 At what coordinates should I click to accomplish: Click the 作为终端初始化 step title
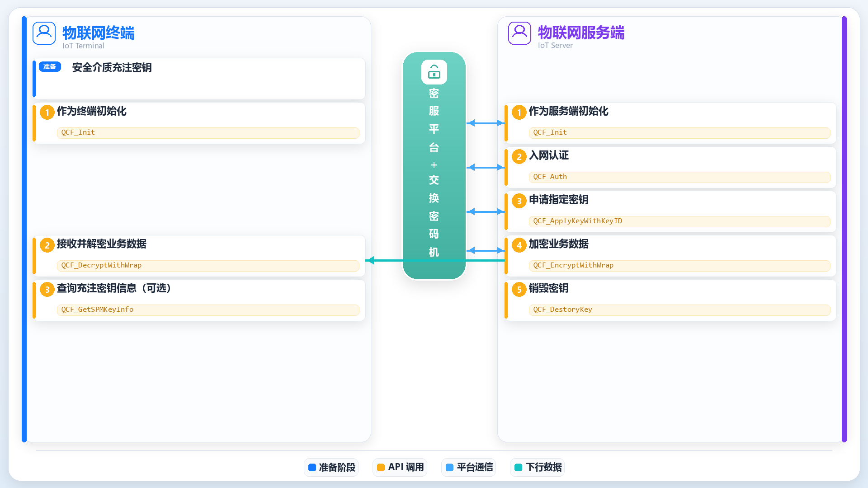point(92,111)
